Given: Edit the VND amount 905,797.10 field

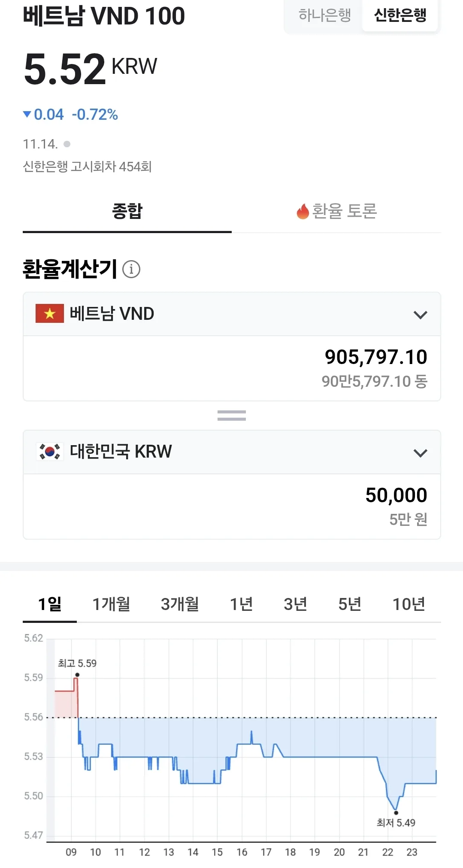Looking at the screenshot, I should click(x=232, y=368).
